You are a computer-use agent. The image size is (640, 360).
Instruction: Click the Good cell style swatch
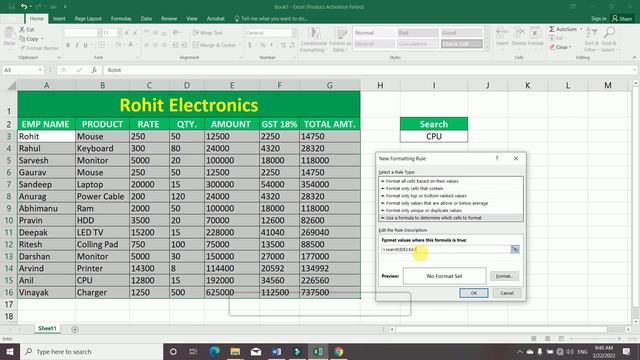(x=461, y=33)
